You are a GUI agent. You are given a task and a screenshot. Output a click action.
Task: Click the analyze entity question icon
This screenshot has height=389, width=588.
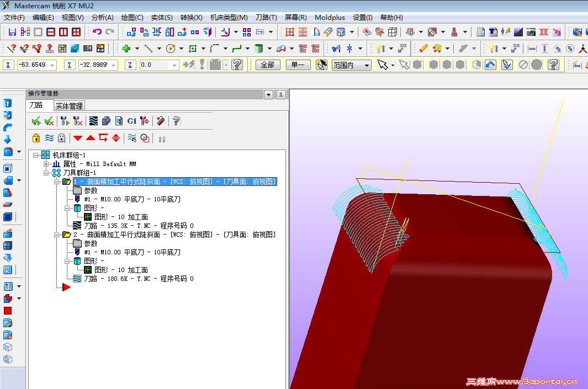point(12,49)
